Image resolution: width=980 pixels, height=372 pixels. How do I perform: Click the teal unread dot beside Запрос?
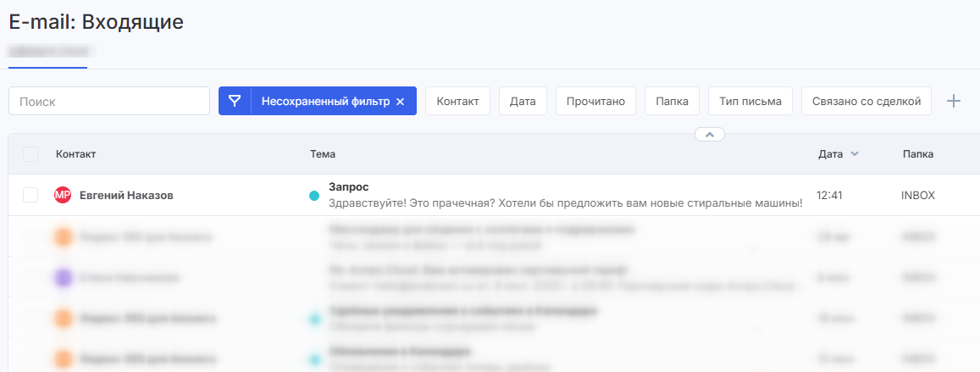pos(314,196)
